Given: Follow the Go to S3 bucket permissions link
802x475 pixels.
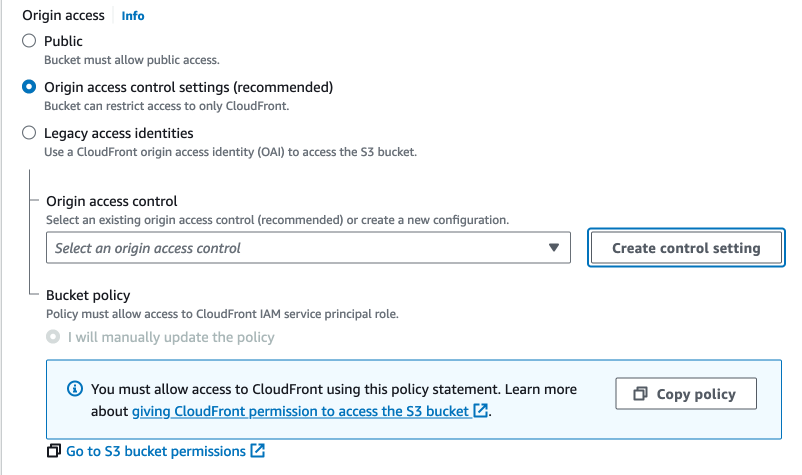Looking at the screenshot, I should tap(155, 451).
